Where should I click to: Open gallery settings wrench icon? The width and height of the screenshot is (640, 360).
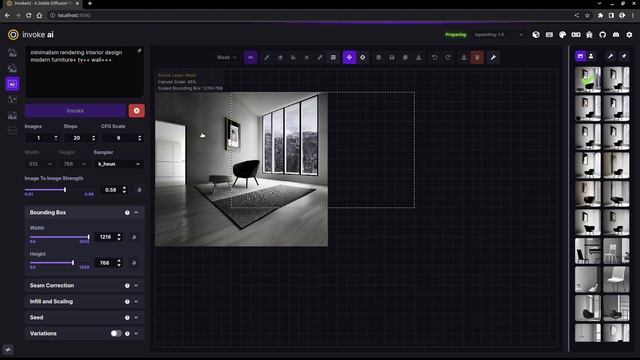point(610,56)
